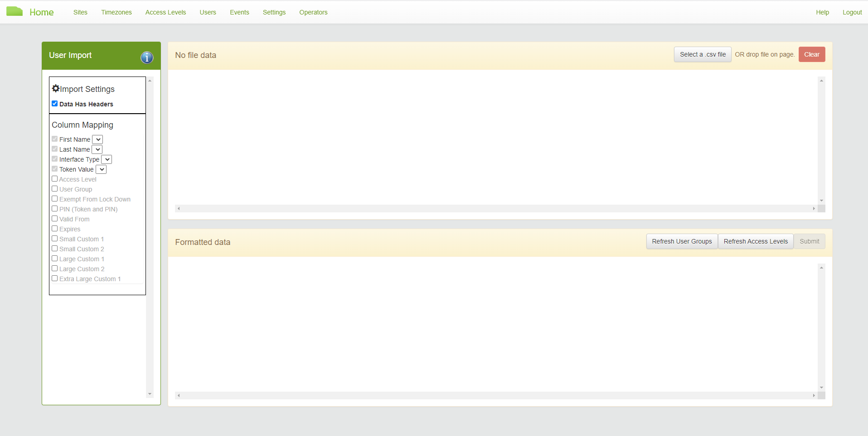The height and width of the screenshot is (436, 868).
Task: Enable the Access Level column mapping
Action: [x=54, y=178]
